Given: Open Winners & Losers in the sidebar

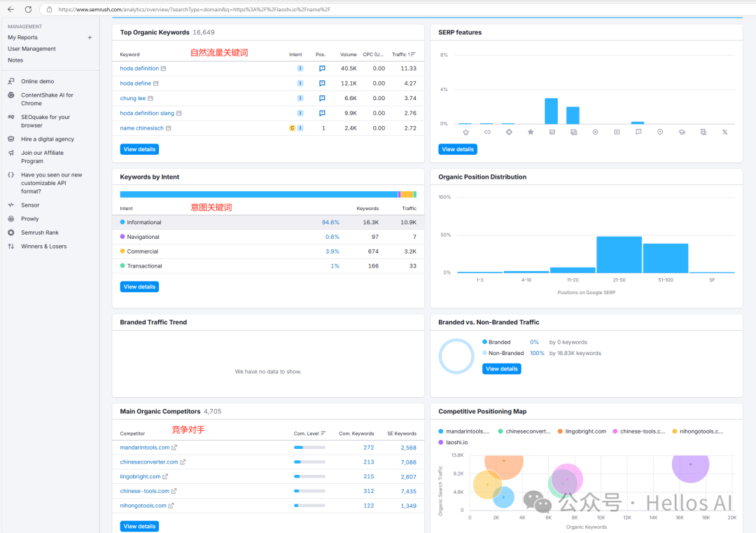Looking at the screenshot, I should coord(43,247).
